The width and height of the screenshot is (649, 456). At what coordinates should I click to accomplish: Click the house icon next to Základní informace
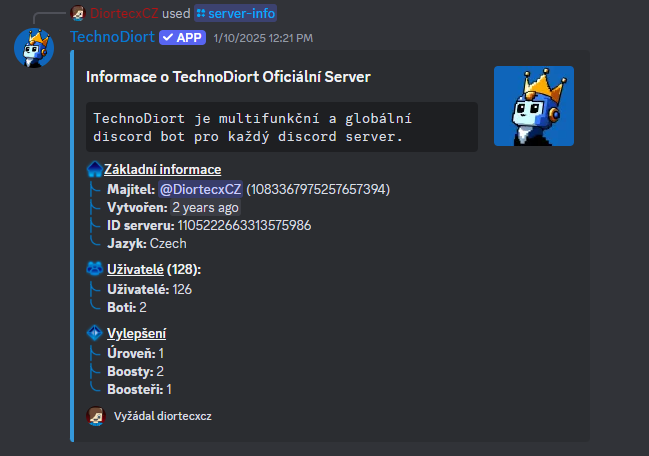95,170
